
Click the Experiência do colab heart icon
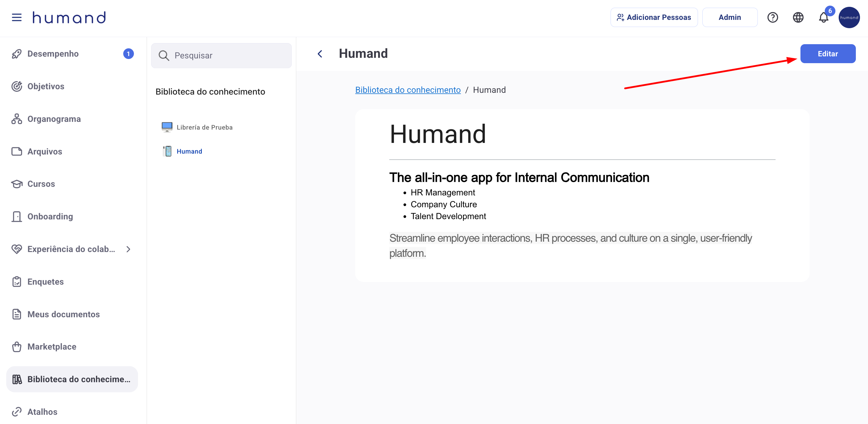[17, 249]
